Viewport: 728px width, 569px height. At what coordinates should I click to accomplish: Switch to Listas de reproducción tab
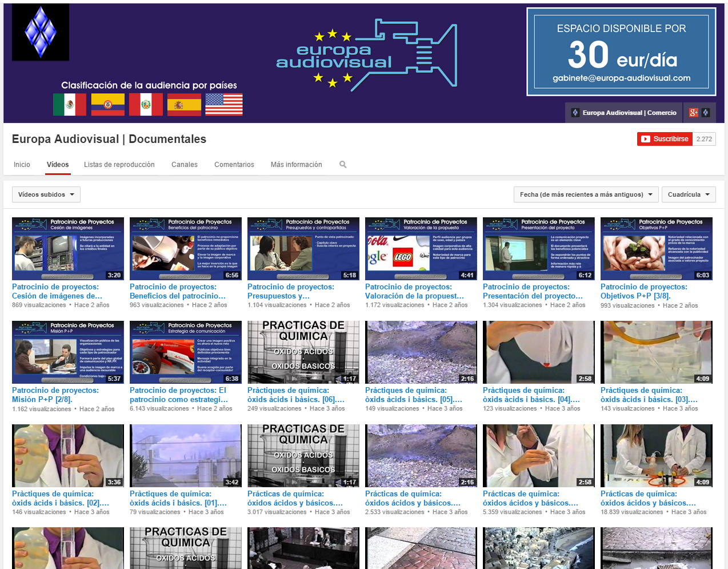pyautogui.click(x=119, y=165)
